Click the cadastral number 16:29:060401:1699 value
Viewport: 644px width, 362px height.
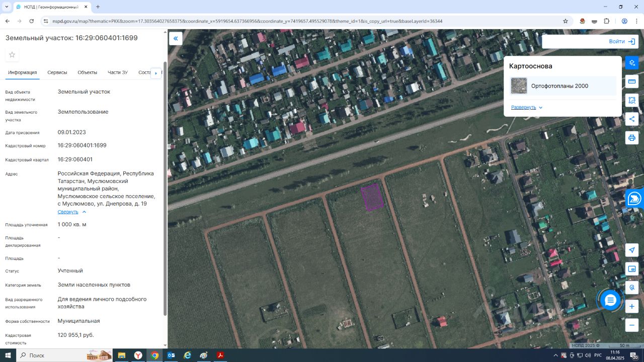point(82,145)
